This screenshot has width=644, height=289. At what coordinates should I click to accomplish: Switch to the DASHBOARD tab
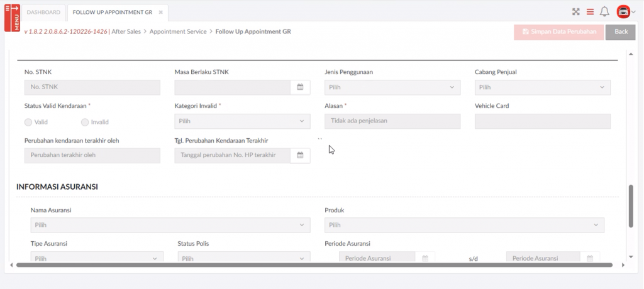(x=44, y=12)
